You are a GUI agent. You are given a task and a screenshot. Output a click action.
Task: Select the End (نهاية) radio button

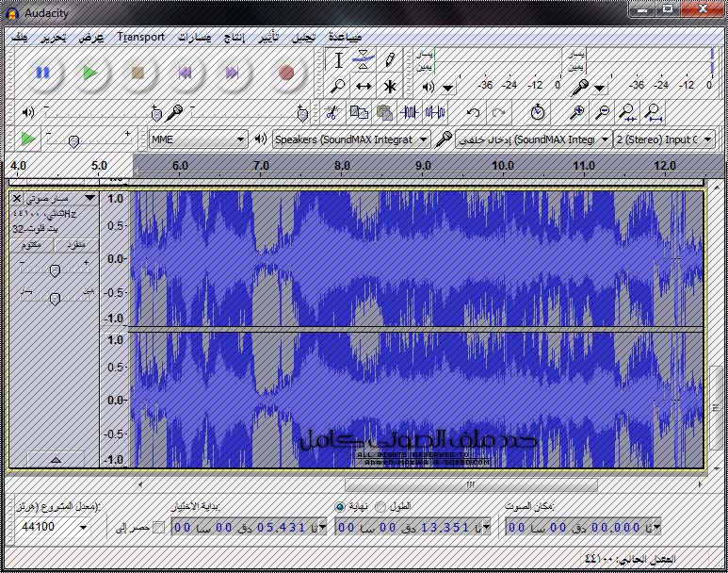pyautogui.click(x=340, y=507)
